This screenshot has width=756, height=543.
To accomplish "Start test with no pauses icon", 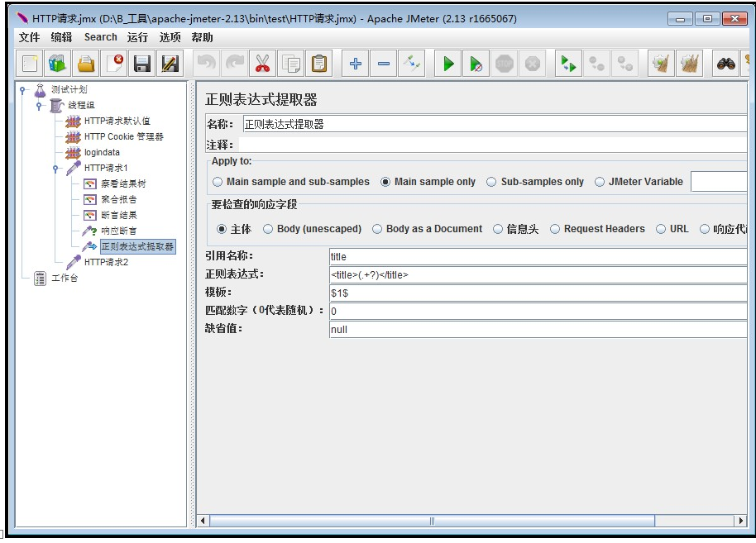I will pos(476,64).
